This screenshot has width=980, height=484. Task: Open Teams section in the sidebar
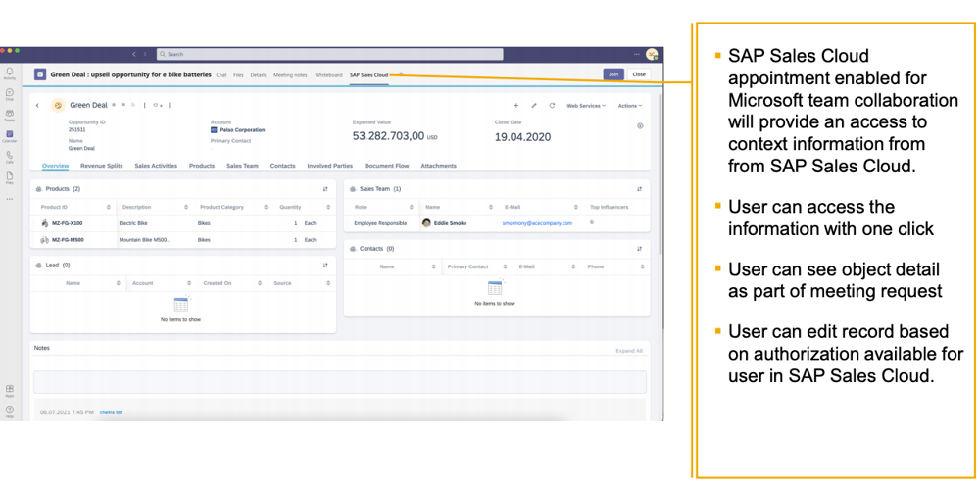(10, 116)
